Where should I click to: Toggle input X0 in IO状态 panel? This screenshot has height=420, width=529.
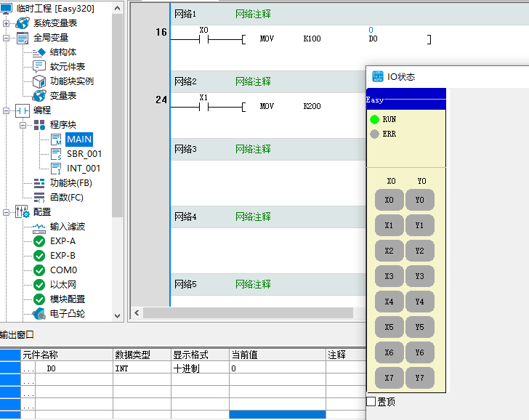(389, 200)
